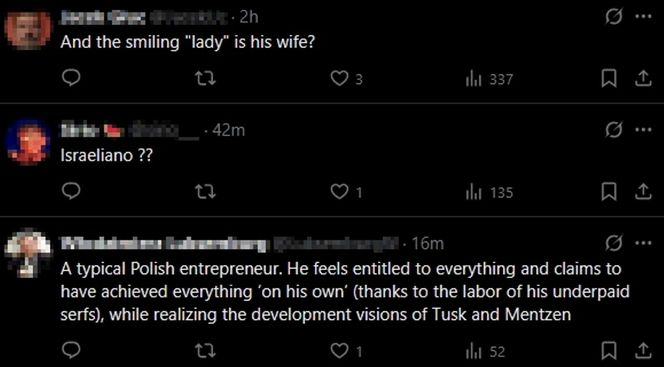Viewport: 664px width, 367px height.
Task: Reply to the 'smiling lady' comment
Action: coord(71,79)
